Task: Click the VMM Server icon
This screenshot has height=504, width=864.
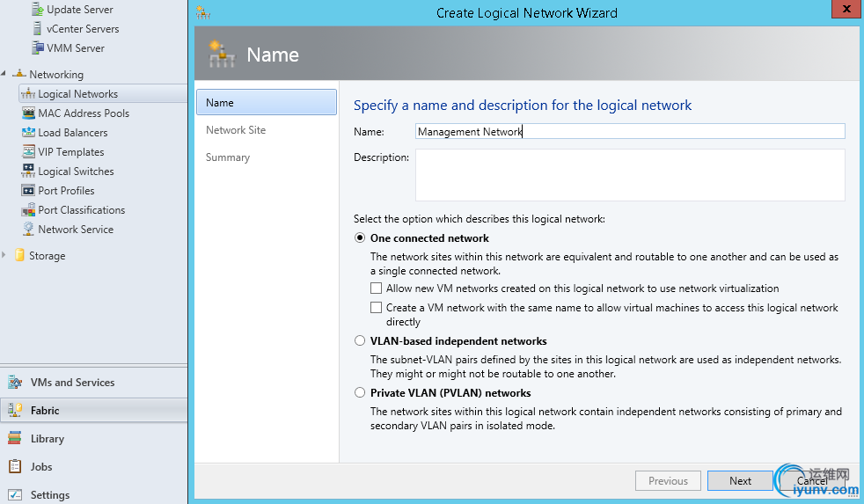Action: coord(38,47)
